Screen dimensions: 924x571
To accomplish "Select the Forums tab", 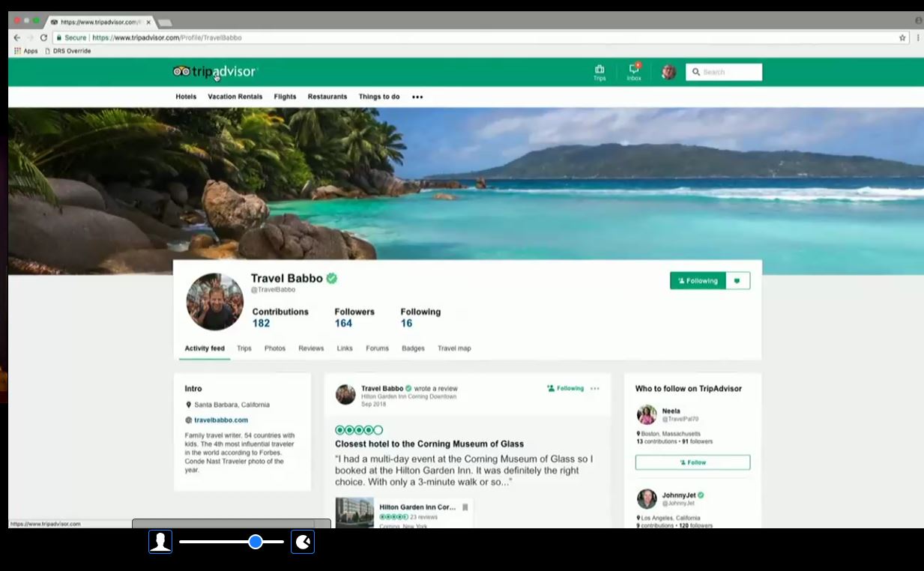I will [x=377, y=348].
